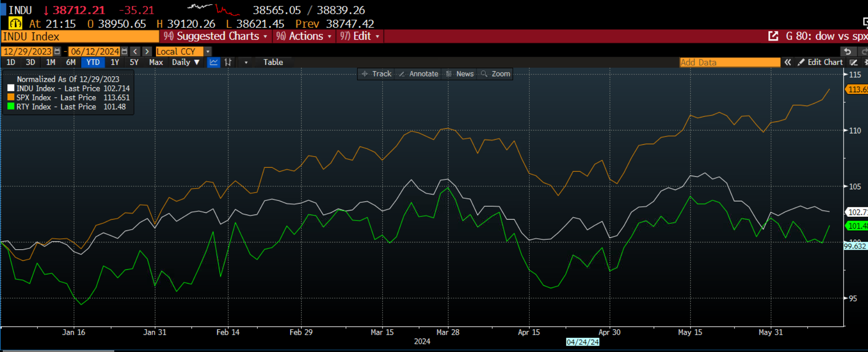868x352 pixels.
Task: Click the end date field 06/12/2024
Action: pyautogui.click(x=95, y=52)
